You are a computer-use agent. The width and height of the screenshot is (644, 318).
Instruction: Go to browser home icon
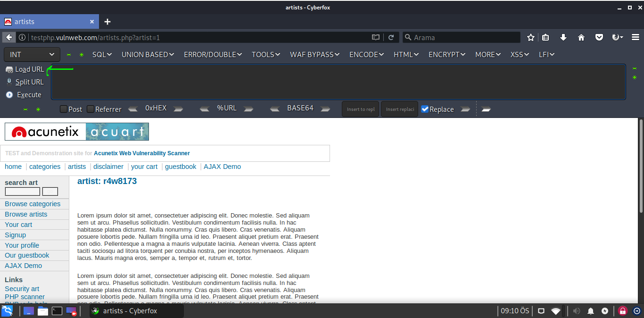tap(581, 37)
